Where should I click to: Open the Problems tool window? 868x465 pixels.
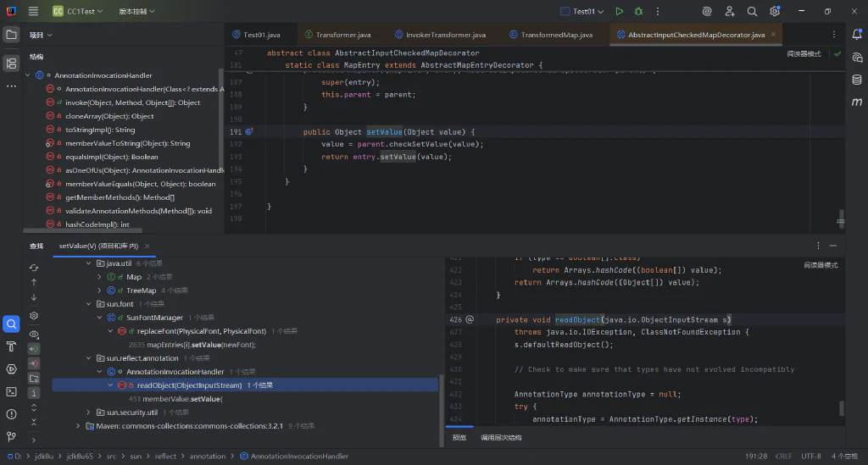click(11, 414)
